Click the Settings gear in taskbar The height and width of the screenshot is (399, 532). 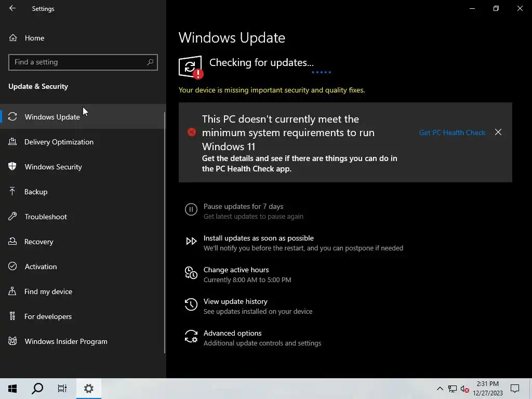[88, 389]
